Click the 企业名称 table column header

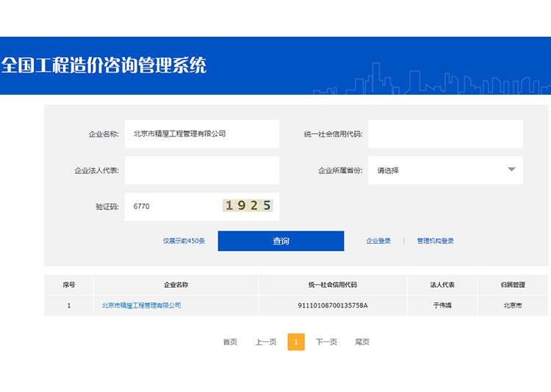(x=176, y=285)
